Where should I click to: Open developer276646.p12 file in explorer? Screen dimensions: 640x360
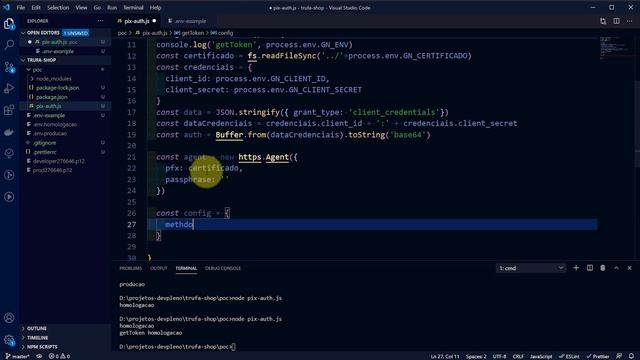pos(58,161)
